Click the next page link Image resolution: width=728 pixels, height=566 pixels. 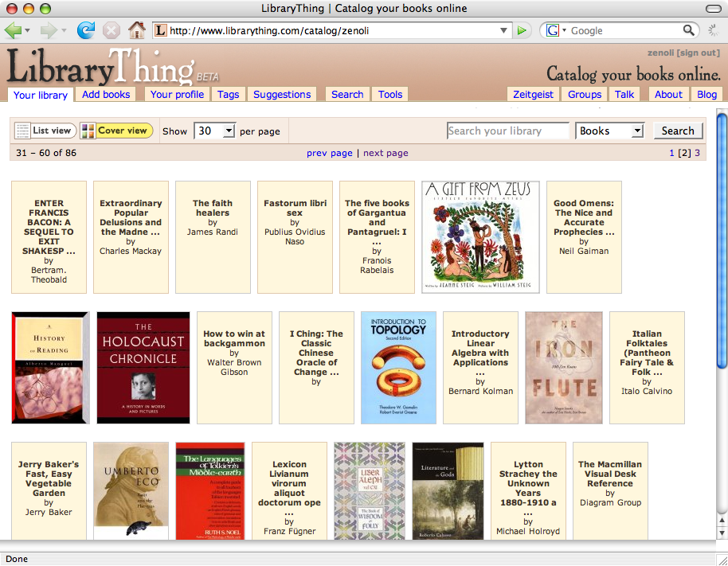(386, 153)
